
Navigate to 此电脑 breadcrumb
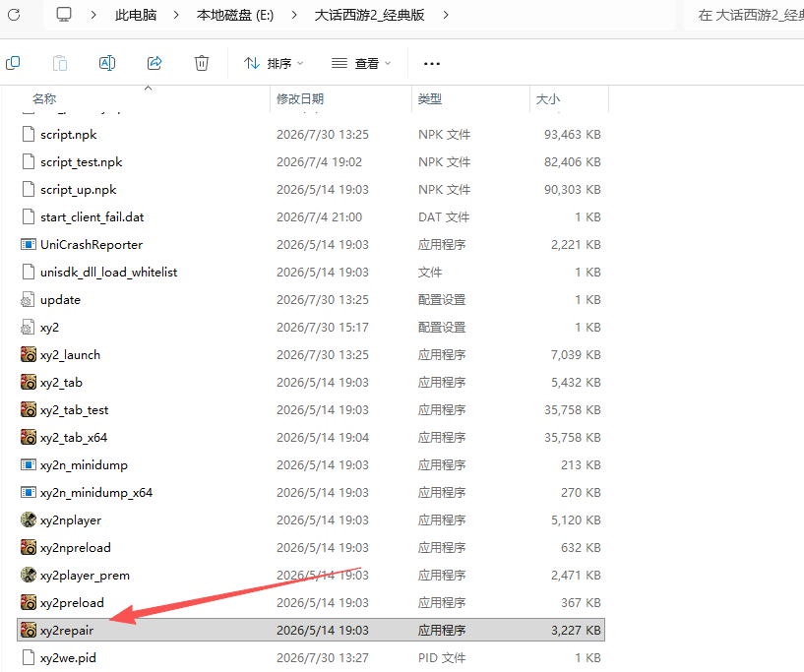(x=136, y=15)
